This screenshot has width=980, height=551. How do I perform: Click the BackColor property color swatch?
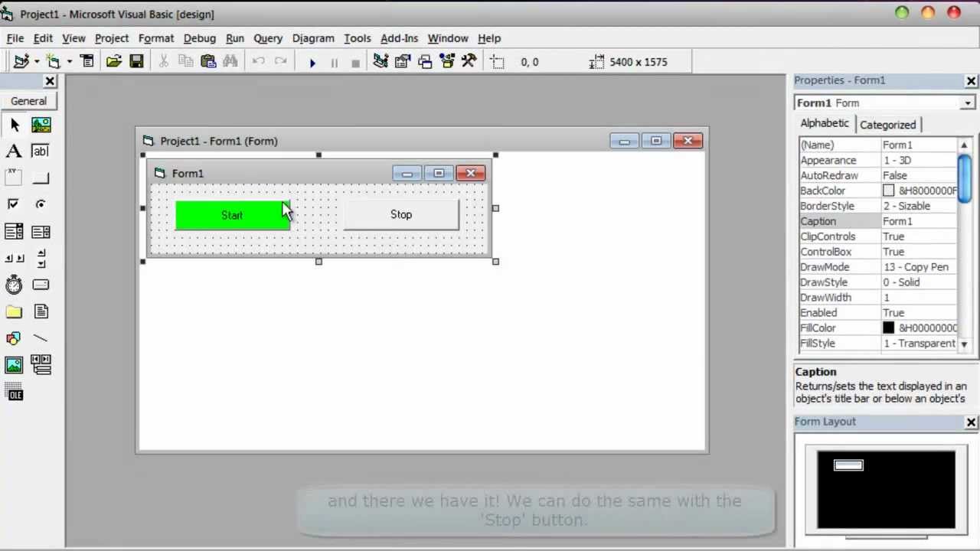888,191
